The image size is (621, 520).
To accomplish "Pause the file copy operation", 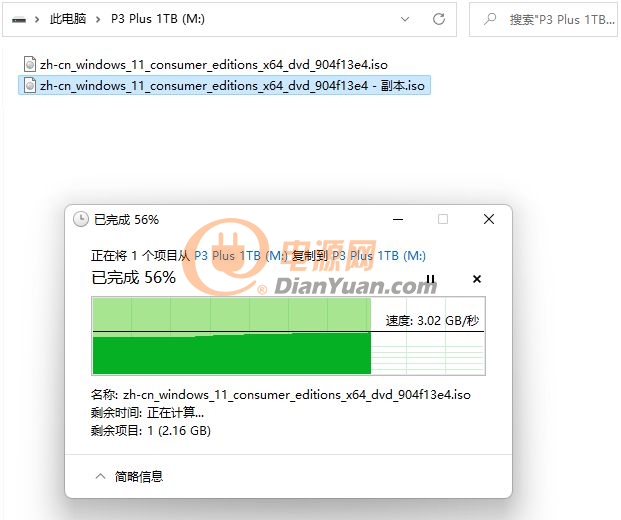I will click(431, 279).
